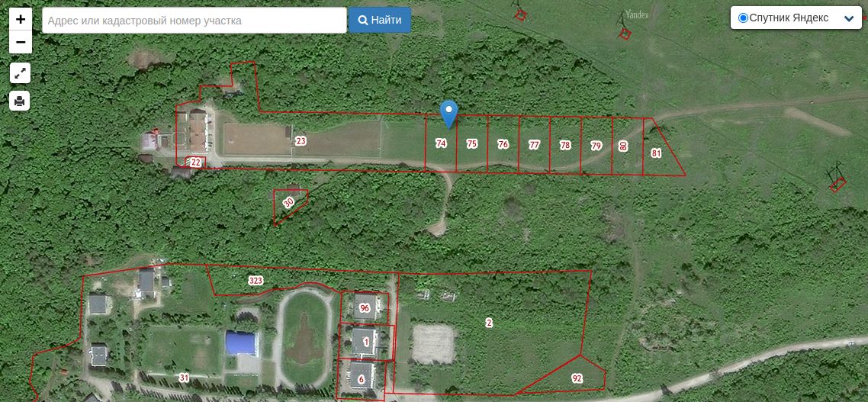Click the blue location pin marker

[449, 114]
